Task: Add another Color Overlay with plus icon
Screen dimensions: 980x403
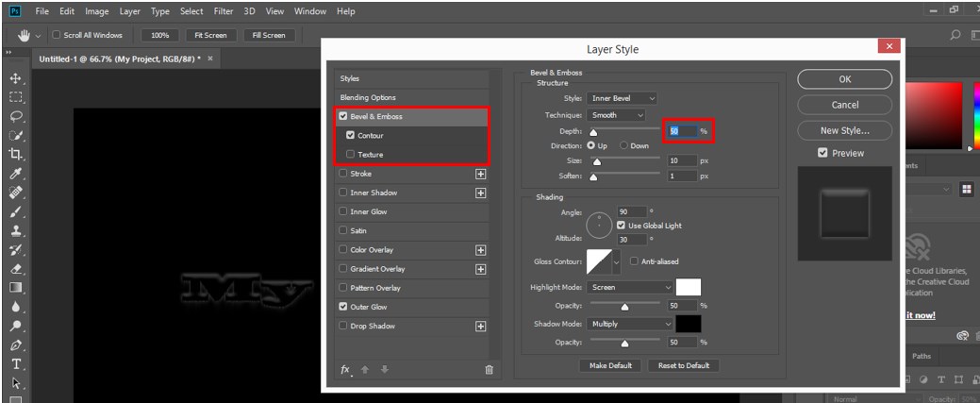Action: pos(481,250)
